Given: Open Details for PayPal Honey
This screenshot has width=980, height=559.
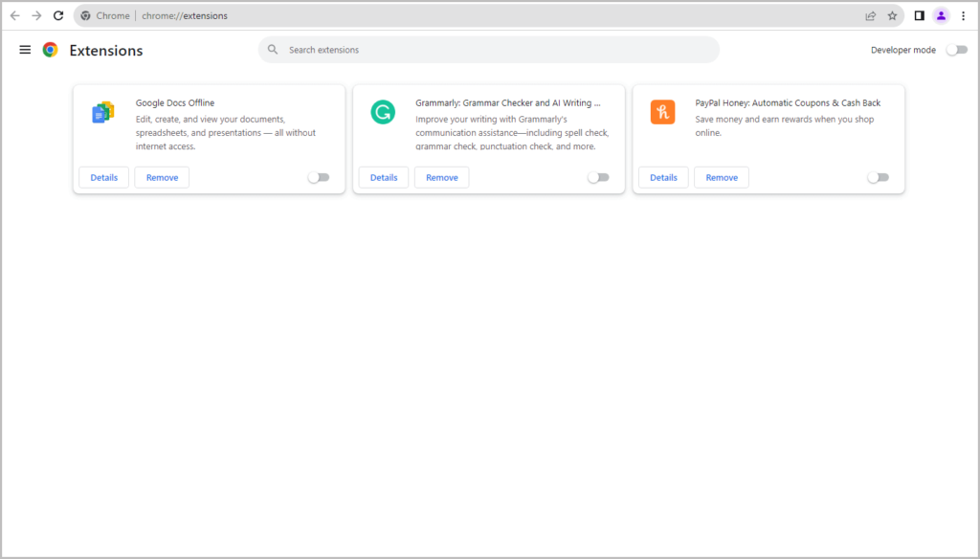Looking at the screenshot, I should point(663,178).
